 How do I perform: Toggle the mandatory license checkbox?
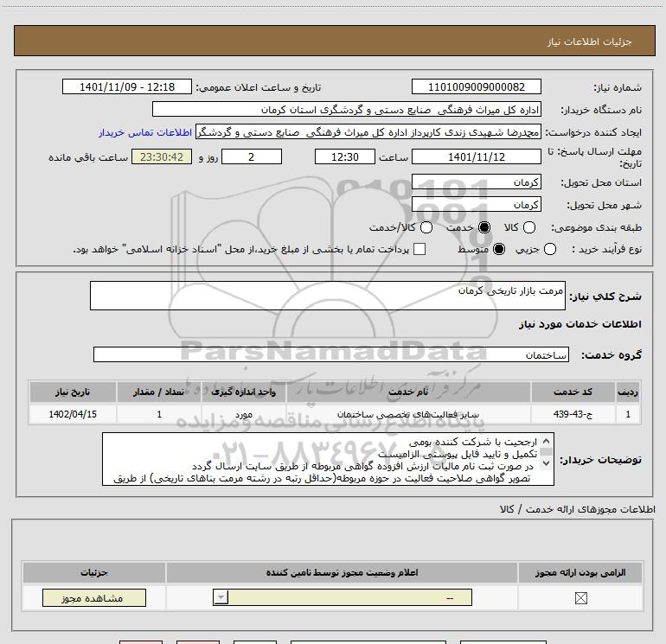pyautogui.click(x=580, y=598)
